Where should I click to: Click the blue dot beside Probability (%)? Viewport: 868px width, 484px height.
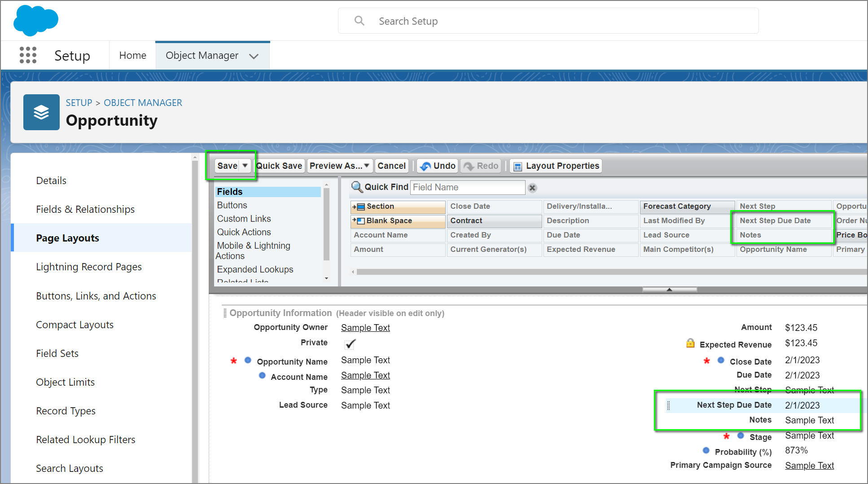(x=706, y=450)
